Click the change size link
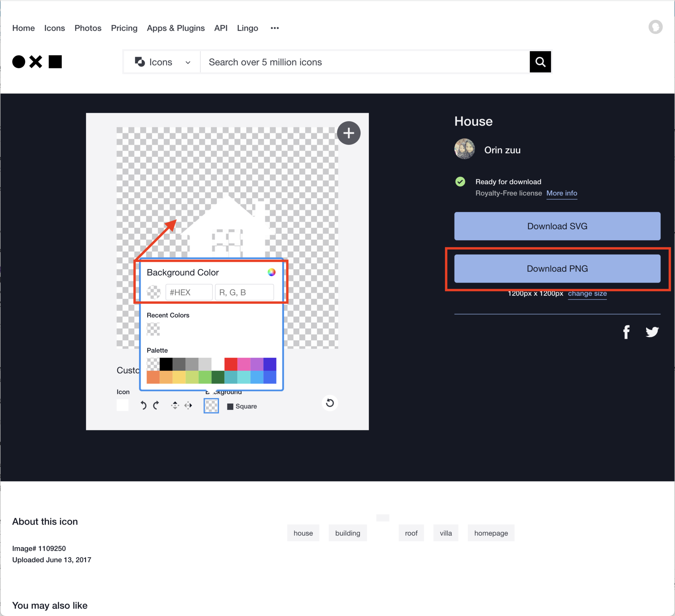Viewport: 675px width, 616px height. pos(587,293)
